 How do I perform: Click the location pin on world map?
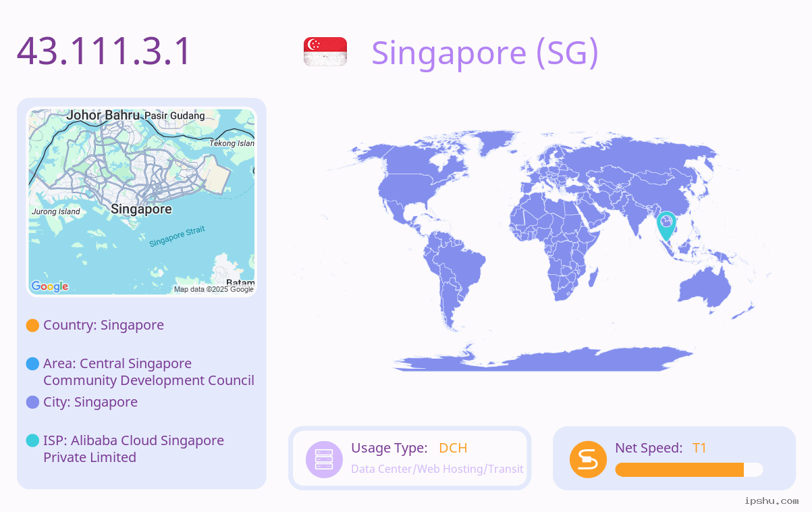666,226
